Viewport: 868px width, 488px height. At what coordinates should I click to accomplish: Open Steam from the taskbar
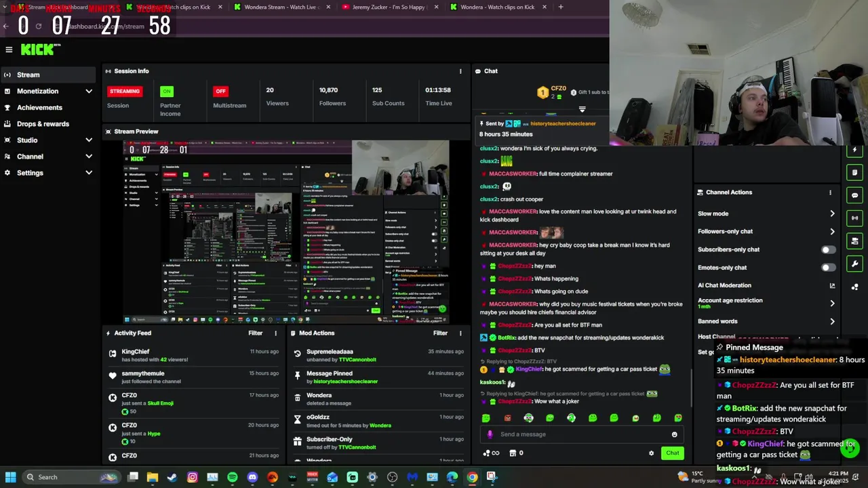(172, 477)
